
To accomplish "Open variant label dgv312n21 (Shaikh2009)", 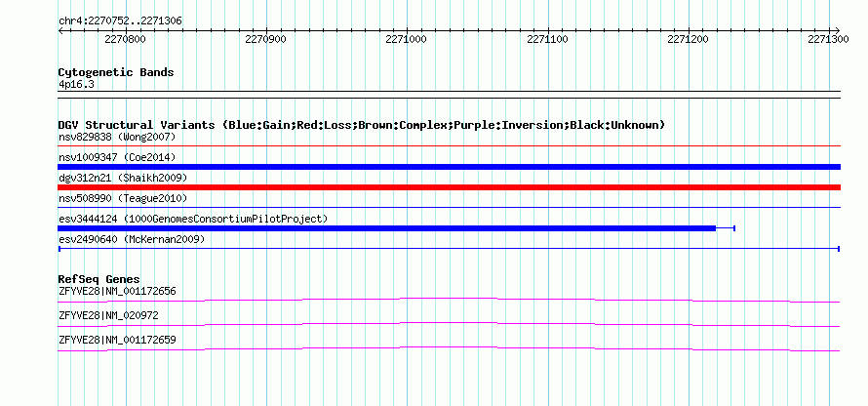I will [x=123, y=178].
